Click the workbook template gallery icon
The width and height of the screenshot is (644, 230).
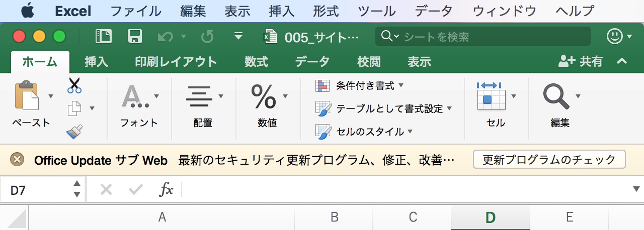point(103,36)
